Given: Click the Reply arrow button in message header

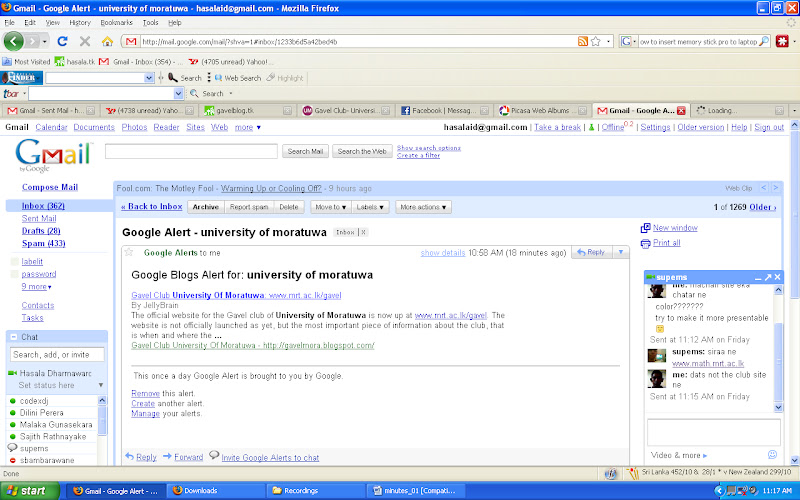Looking at the screenshot, I should (x=591, y=252).
